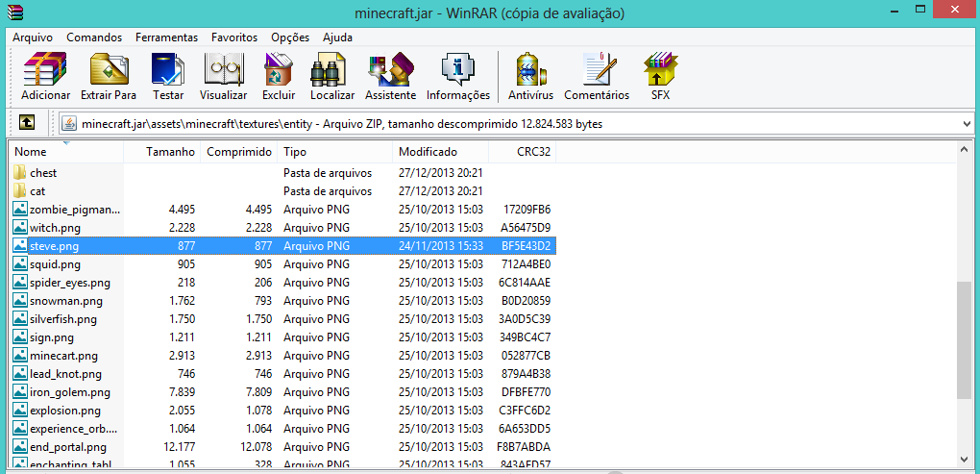The image size is (980, 474).
Task: Open the Localizar search tool
Action: (332, 76)
